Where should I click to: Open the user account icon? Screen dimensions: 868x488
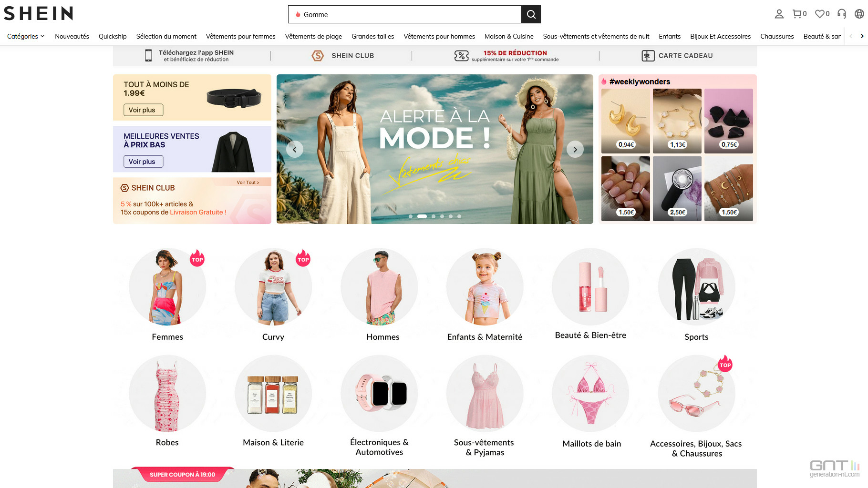point(779,14)
